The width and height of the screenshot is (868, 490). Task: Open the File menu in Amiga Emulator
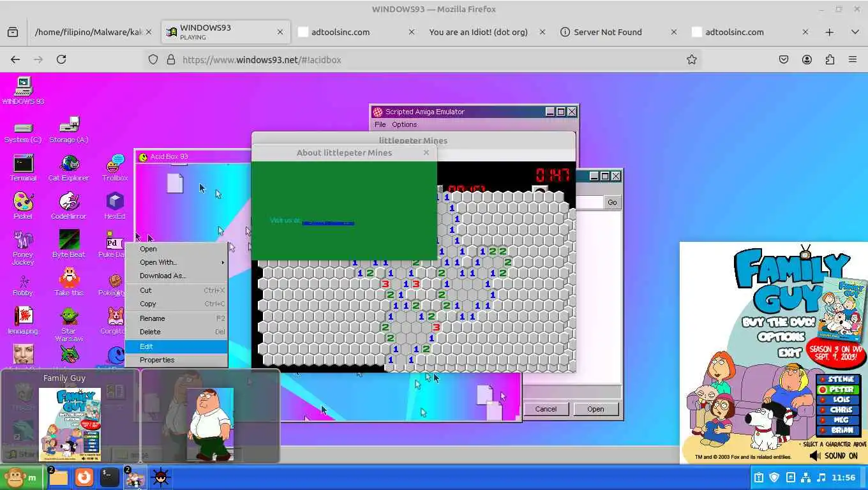[380, 124]
